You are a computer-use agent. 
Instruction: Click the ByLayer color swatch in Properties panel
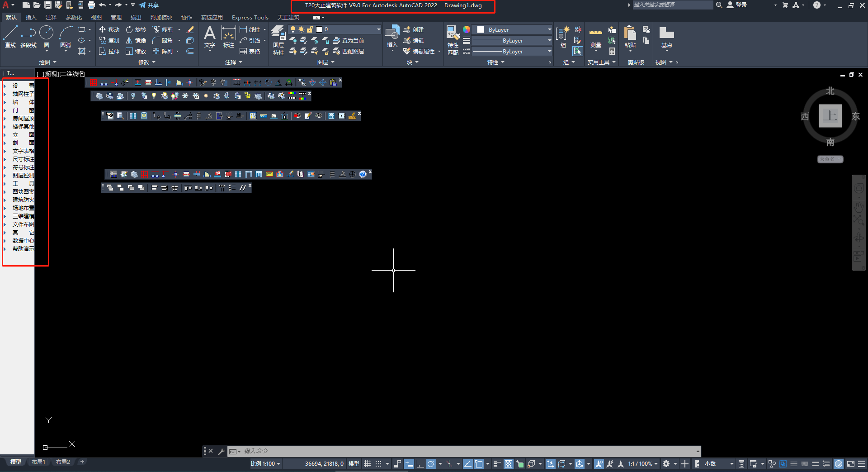pos(481,29)
